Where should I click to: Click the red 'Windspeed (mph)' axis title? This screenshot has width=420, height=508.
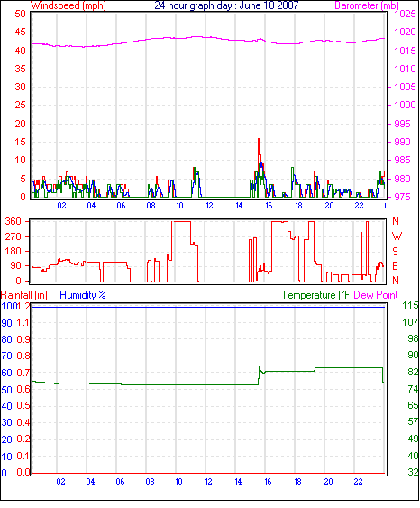[68, 5]
